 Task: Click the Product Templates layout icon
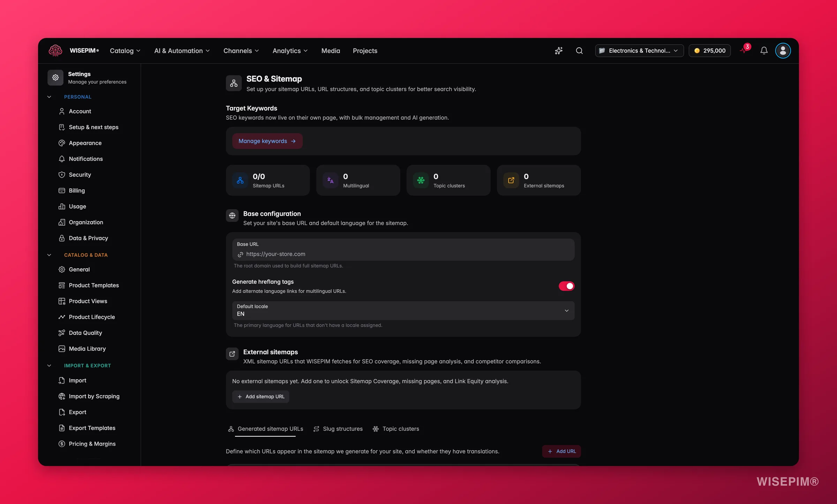62,285
